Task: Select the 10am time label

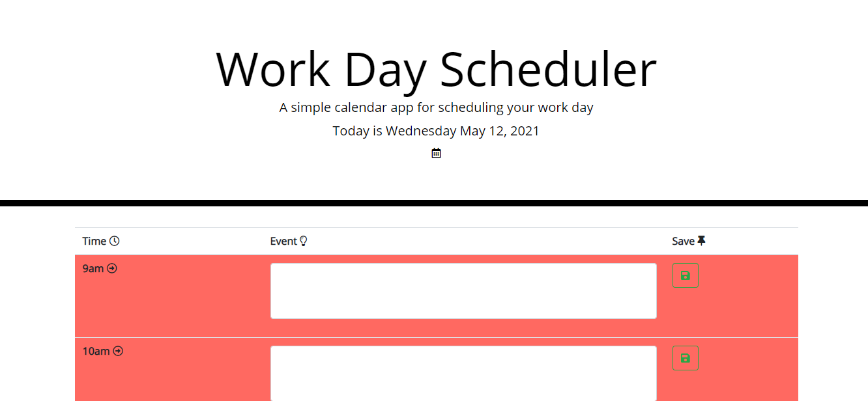Action: [96, 351]
